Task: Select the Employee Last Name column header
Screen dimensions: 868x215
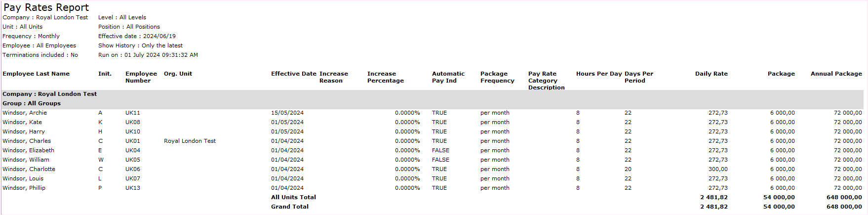Action: [36, 74]
